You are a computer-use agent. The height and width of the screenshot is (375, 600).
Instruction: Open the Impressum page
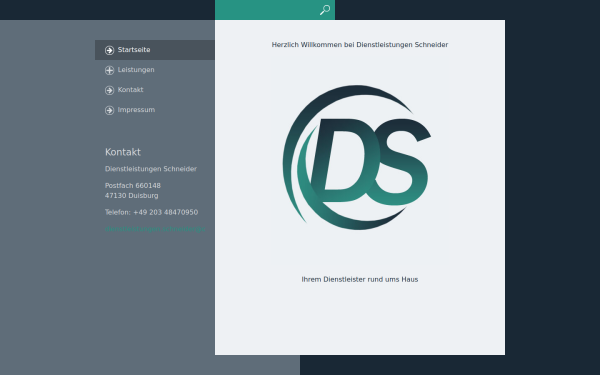click(x=155, y=110)
